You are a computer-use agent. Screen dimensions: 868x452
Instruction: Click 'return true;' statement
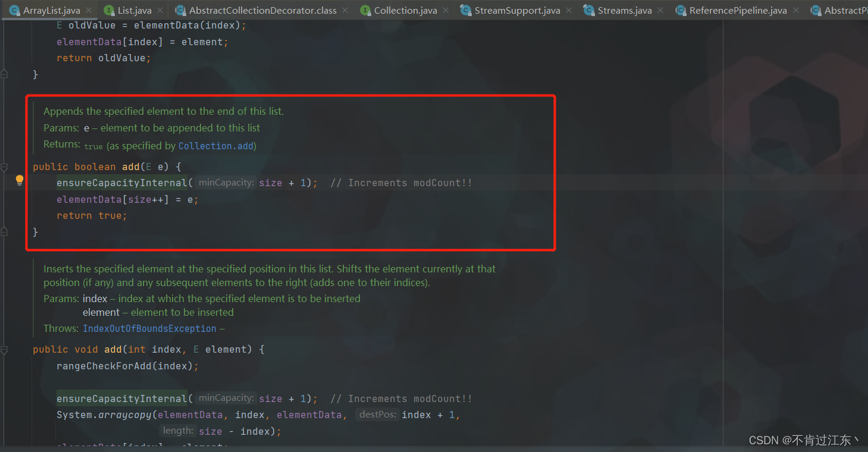click(92, 215)
